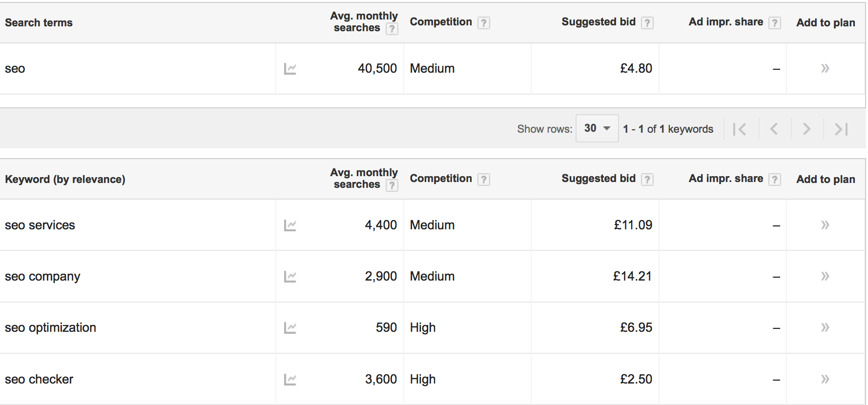Viewport: 868px width, 405px height.
Task: Open the Show rows 30 dropdown
Action: pos(597,128)
